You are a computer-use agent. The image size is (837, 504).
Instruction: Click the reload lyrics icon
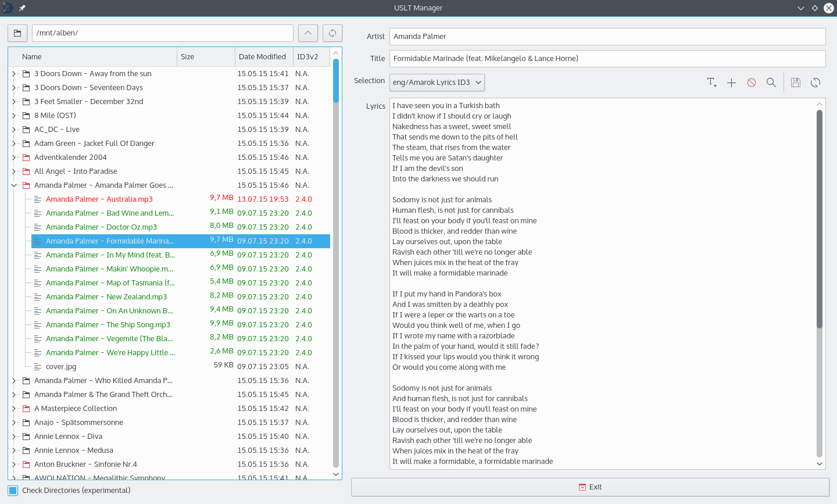(815, 83)
